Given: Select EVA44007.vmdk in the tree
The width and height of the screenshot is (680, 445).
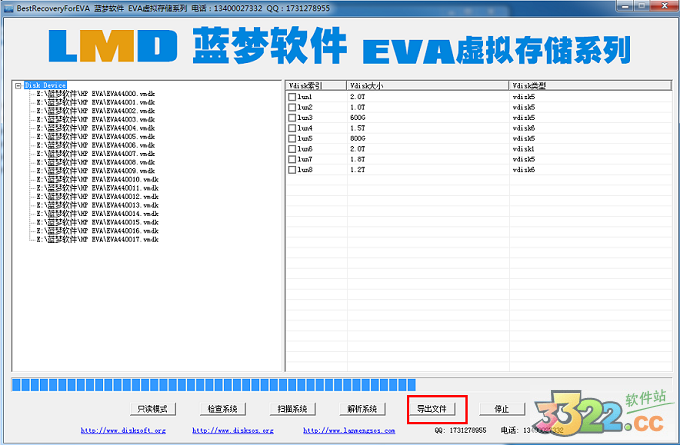Looking at the screenshot, I should pyautogui.click(x=96, y=154).
